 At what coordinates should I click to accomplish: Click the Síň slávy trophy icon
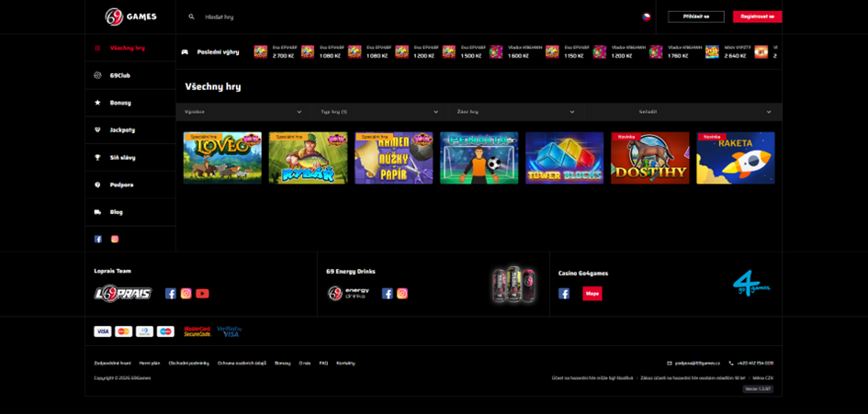point(98,157)
